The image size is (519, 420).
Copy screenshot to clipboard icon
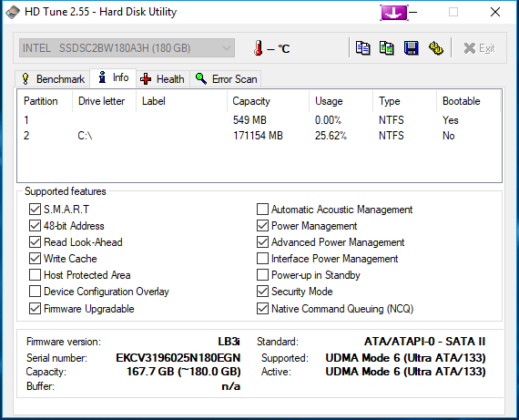point(387,48)
